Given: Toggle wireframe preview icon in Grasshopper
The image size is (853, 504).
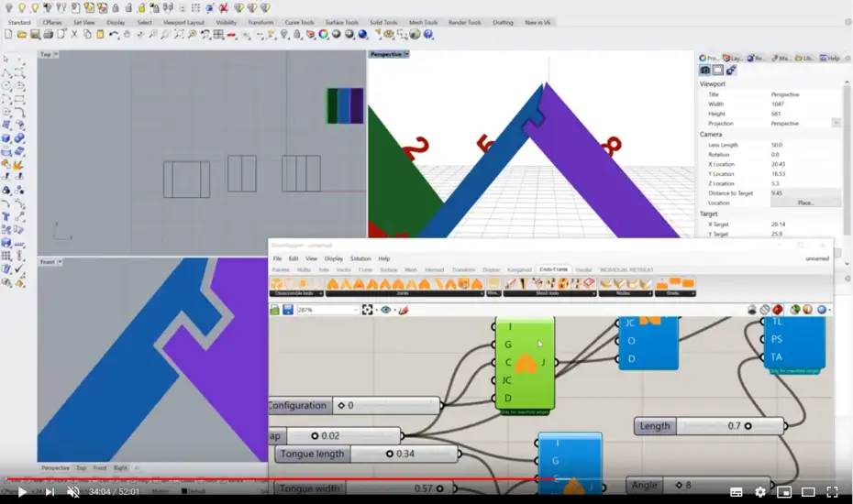Looking at the screenshot, I should [765, 310].
